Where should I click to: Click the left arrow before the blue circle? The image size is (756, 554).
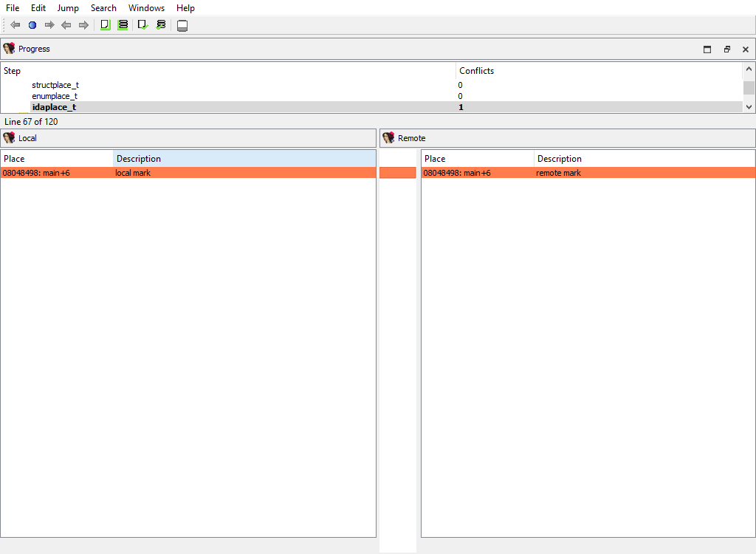(16, 25)
